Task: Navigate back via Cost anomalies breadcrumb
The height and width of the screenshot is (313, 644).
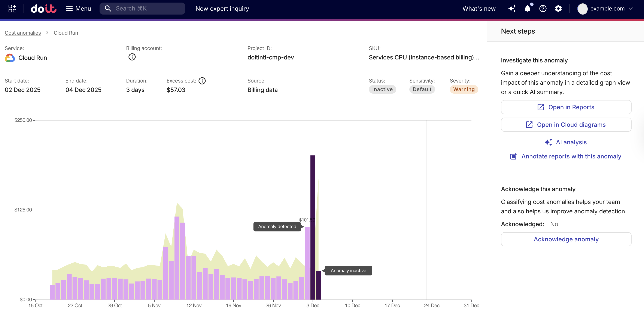Action: click(22, 33)
